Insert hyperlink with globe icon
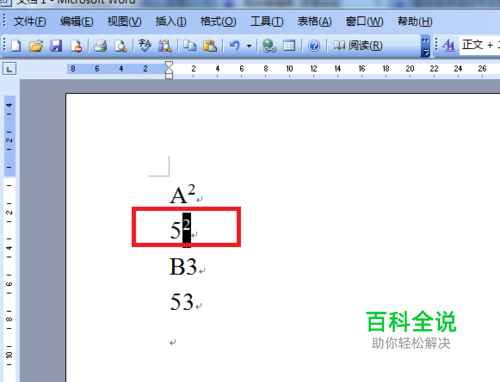 tap(269, 46)
